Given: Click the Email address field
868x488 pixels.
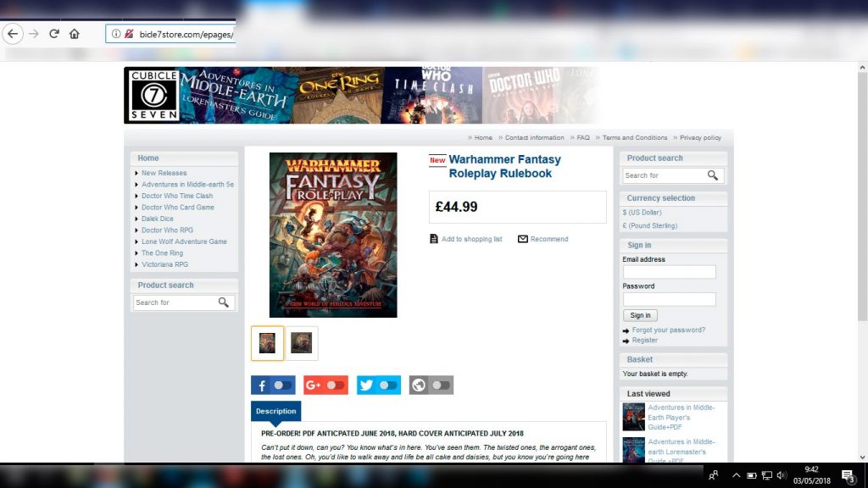Looking at the screenshot, I should 670,272.
